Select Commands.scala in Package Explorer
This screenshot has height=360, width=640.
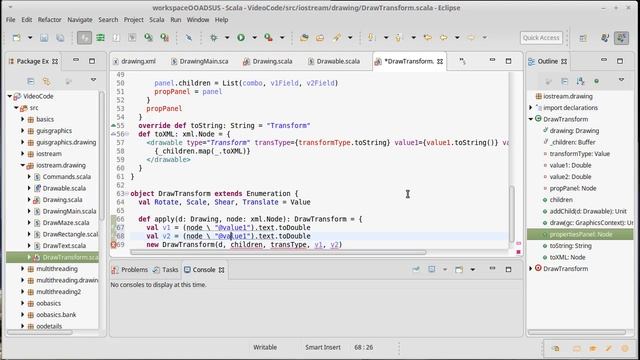click(x=67, y=177)
